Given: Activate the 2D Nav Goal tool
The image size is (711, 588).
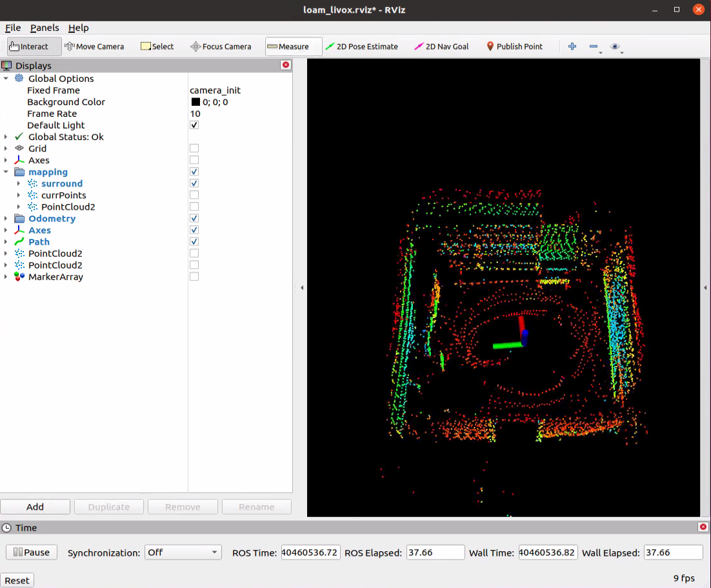Looking at the screenshot, I should click(441, 46).
